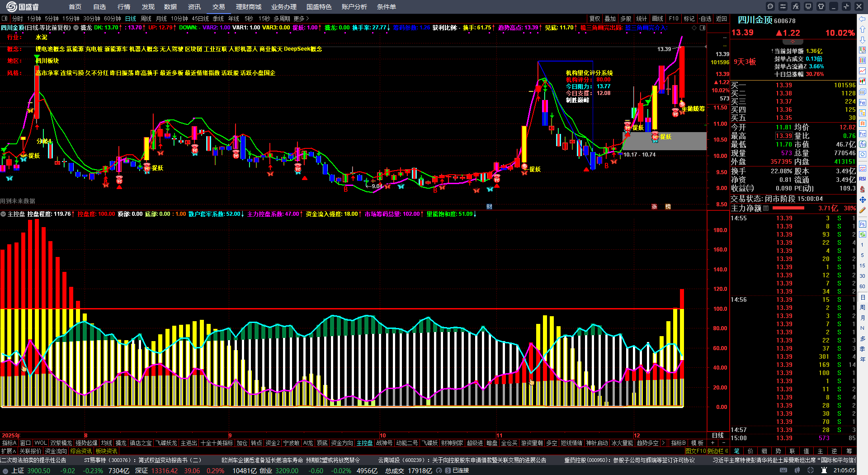Click the diamond marker icon above price scale

click(x=694, y=28)
